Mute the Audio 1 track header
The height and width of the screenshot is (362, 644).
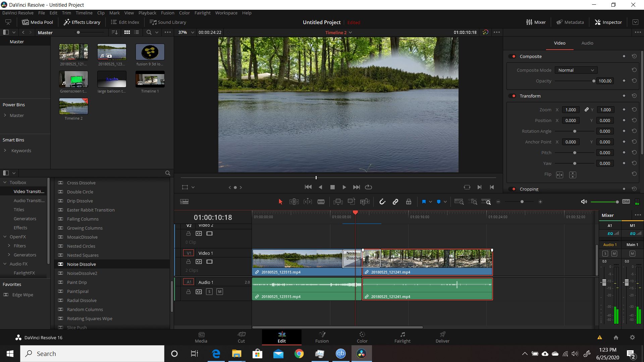click(x=220, y=292)
